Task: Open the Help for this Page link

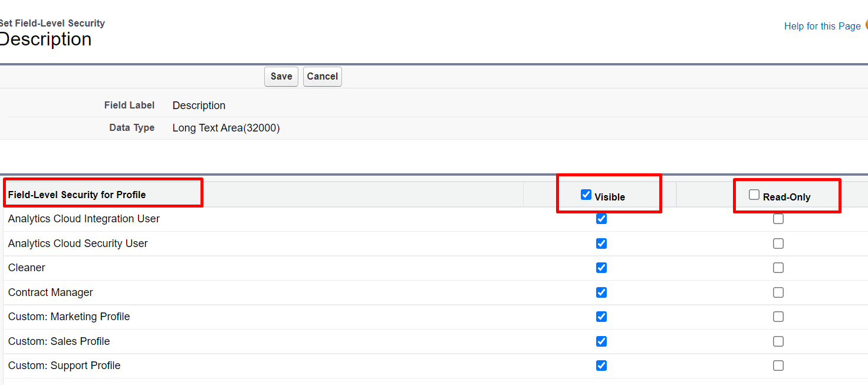Action: click(x=822, y=26)
